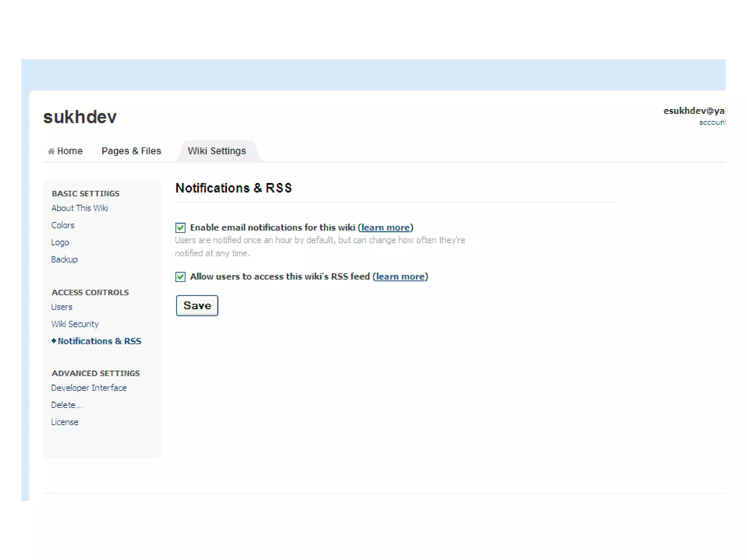Click the Home icon in navigation
This screenshot has height=560, width=747.
point(51,151)
